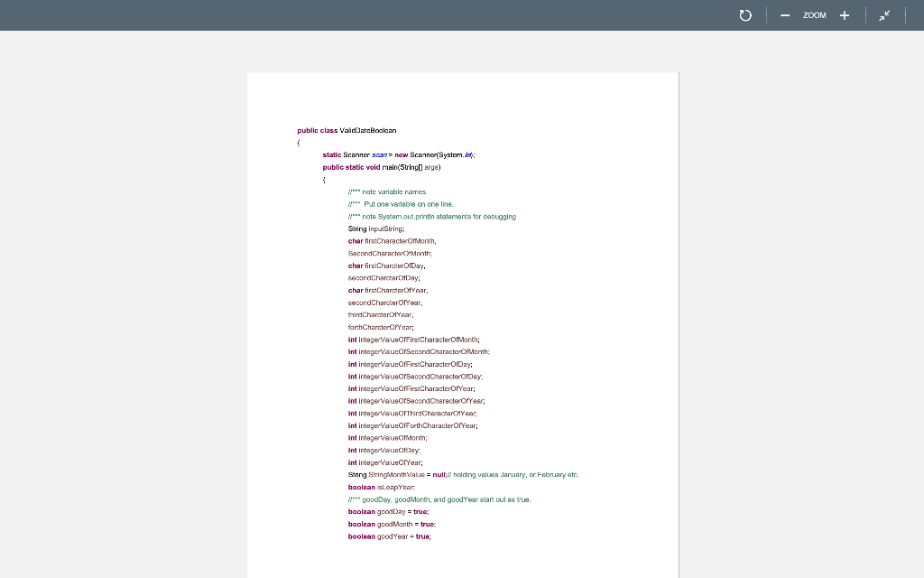Click the int integerValueOfMonth declaration
The height and width of the screenshot is (578, 924).
[x=386, y=437]
